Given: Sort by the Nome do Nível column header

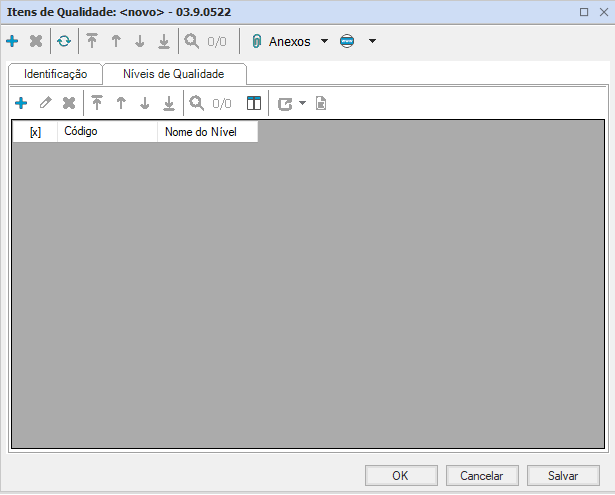Looking at the screenshot, I should click(206, 132).
